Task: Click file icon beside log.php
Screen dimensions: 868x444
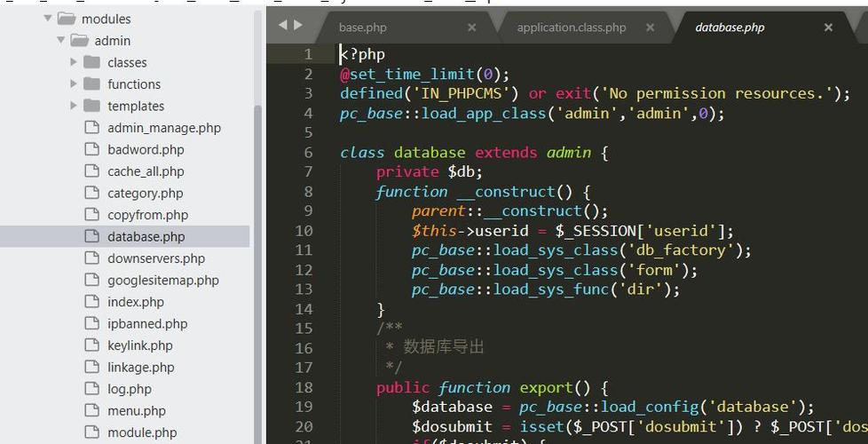Action: tap(91, 389)
